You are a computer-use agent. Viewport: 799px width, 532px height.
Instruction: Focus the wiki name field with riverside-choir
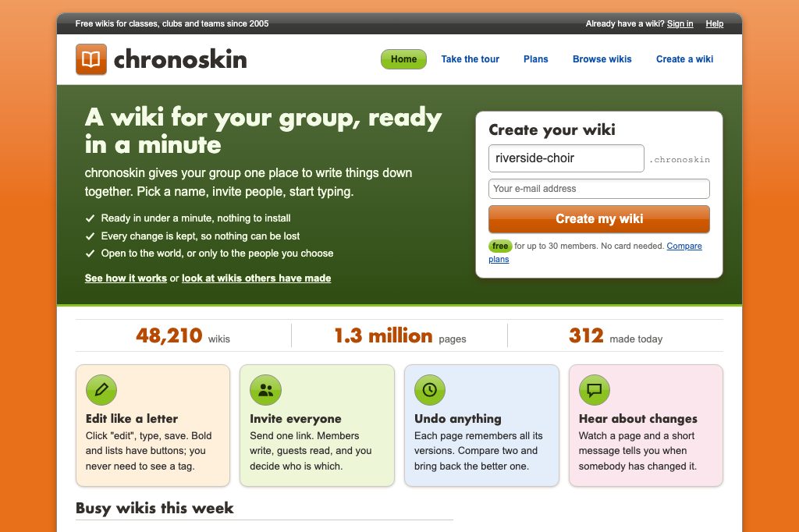pyautogui.click(x=566, y=158)
